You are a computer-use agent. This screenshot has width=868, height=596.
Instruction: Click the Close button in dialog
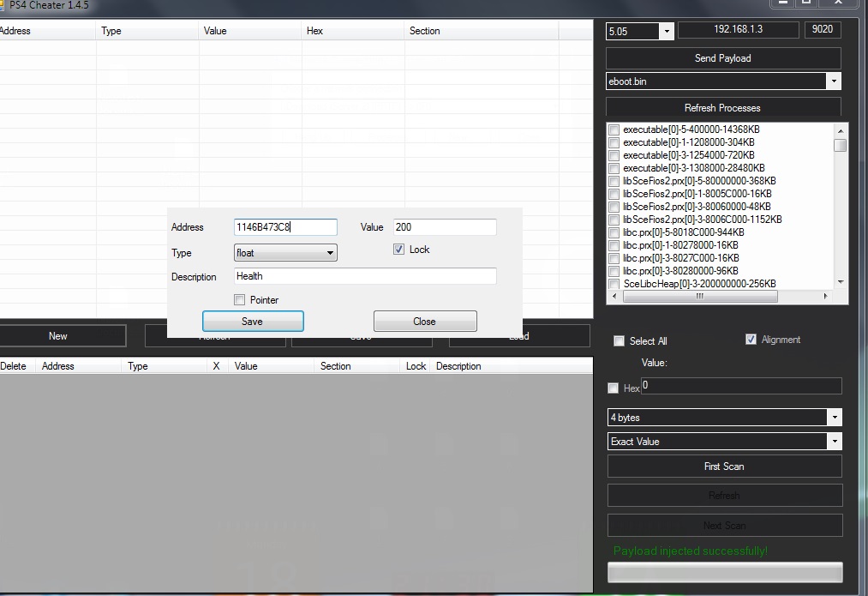tap(425, 322)
